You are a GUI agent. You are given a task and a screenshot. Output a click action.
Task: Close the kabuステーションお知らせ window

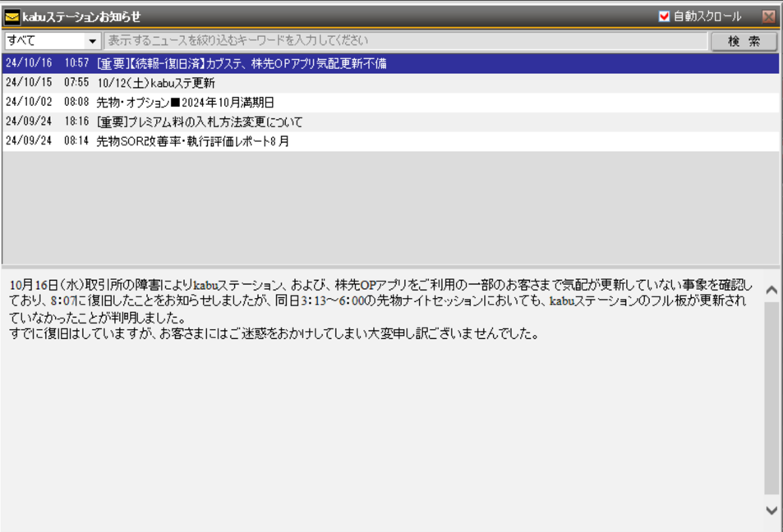point(769,16)
